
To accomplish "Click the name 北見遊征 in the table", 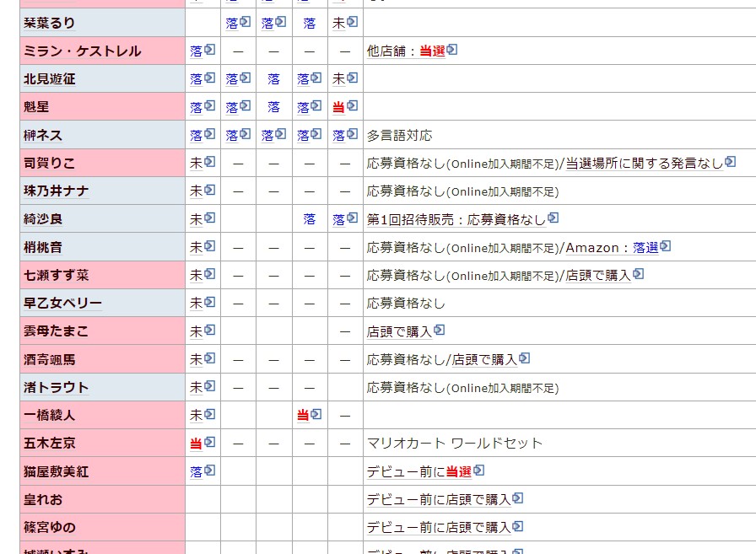I will click(x=50, y=79).
